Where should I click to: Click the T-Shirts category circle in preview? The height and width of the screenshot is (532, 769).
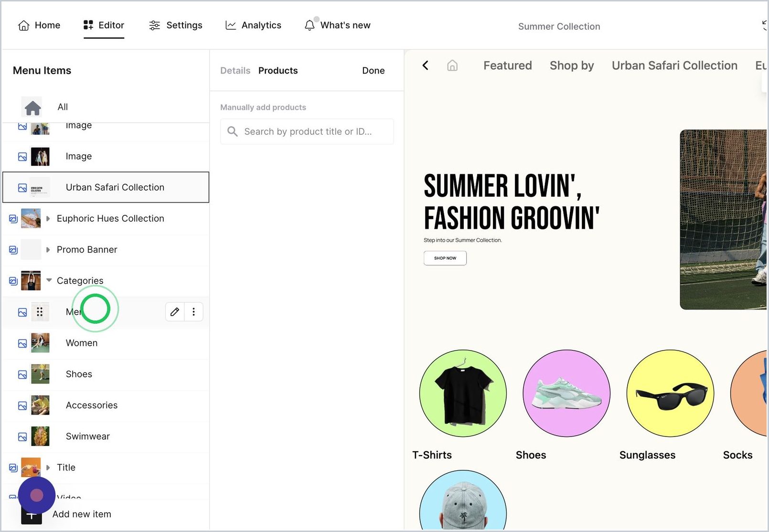tap(463, 393)
